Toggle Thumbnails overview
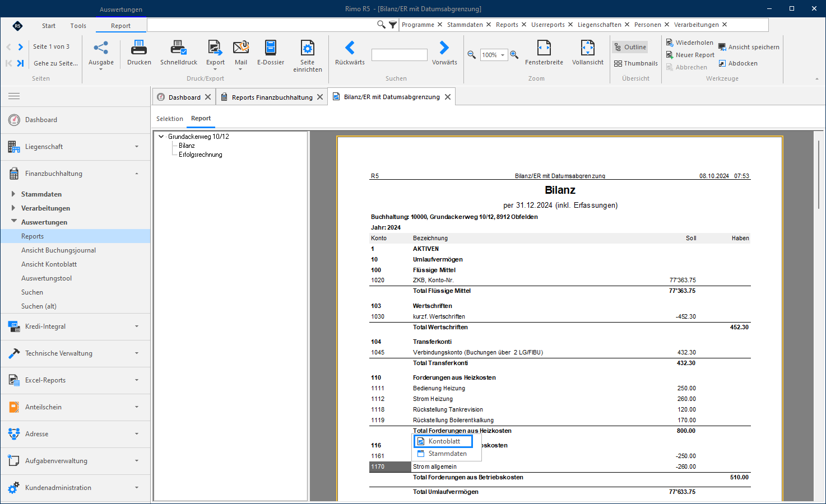This screenshot has width=826, height=504. pyautogui.click(x=636, y=63)
